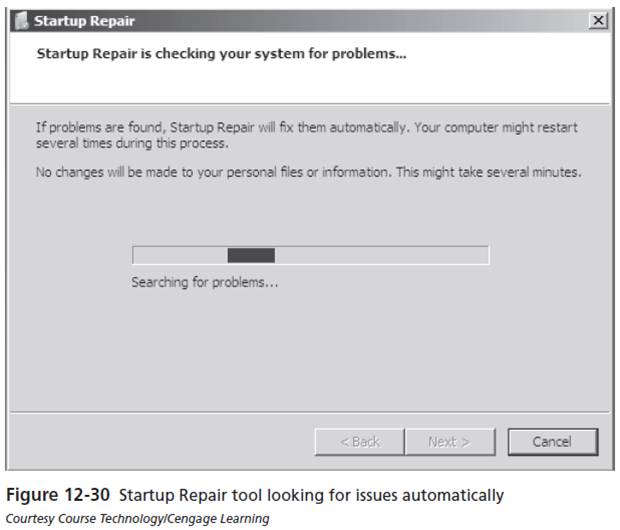This screenshot has height=530, width=620.
Task: Click the 'Startup Repair' title bar text
Action: click(x=84, y=21)
